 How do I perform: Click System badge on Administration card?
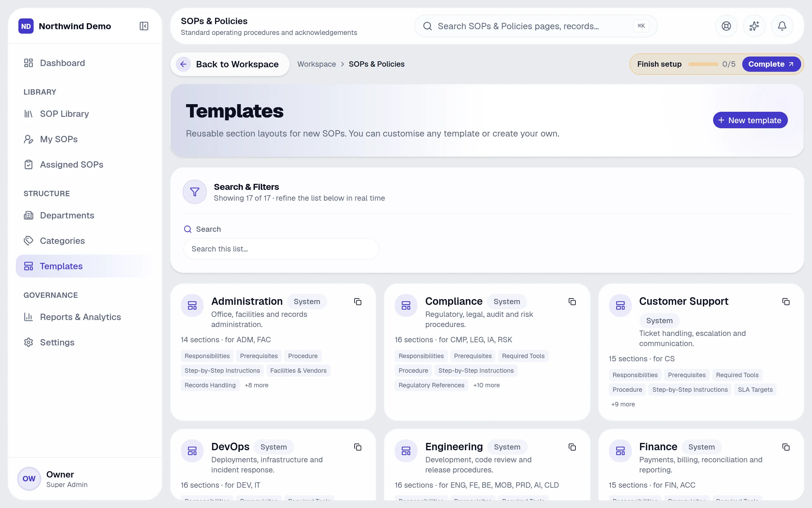point(307,302)
